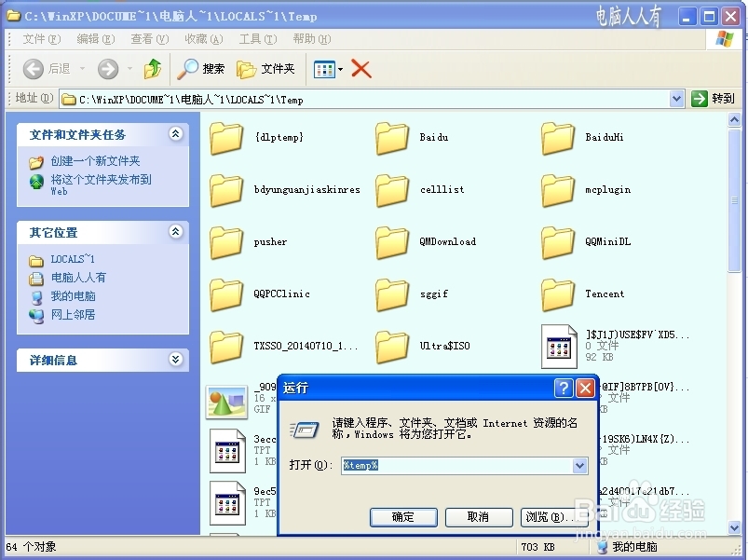
Task: Go to 电脑人人有 location
Action: click(x=78, y=278)
